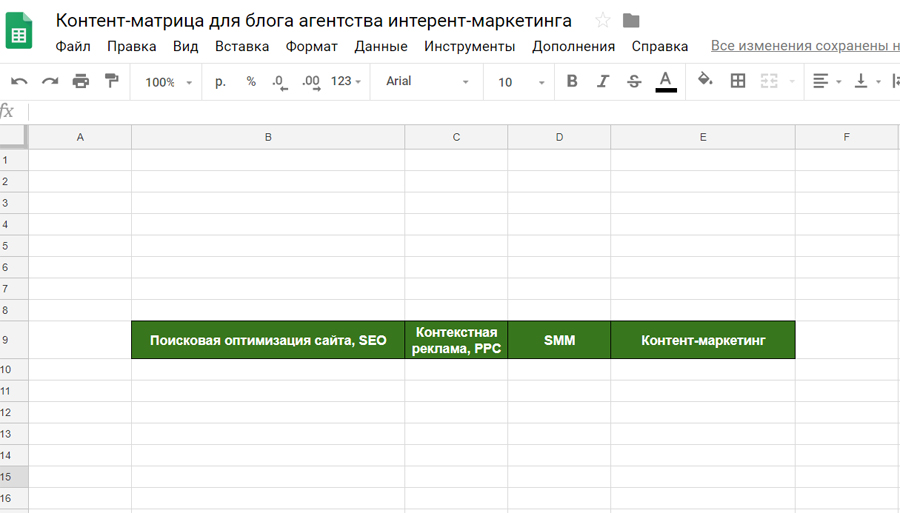Expand the font size 10 dropdown
Image resolution: width=900 pixels, height=513 pixels.
click(x=521, y=82)
